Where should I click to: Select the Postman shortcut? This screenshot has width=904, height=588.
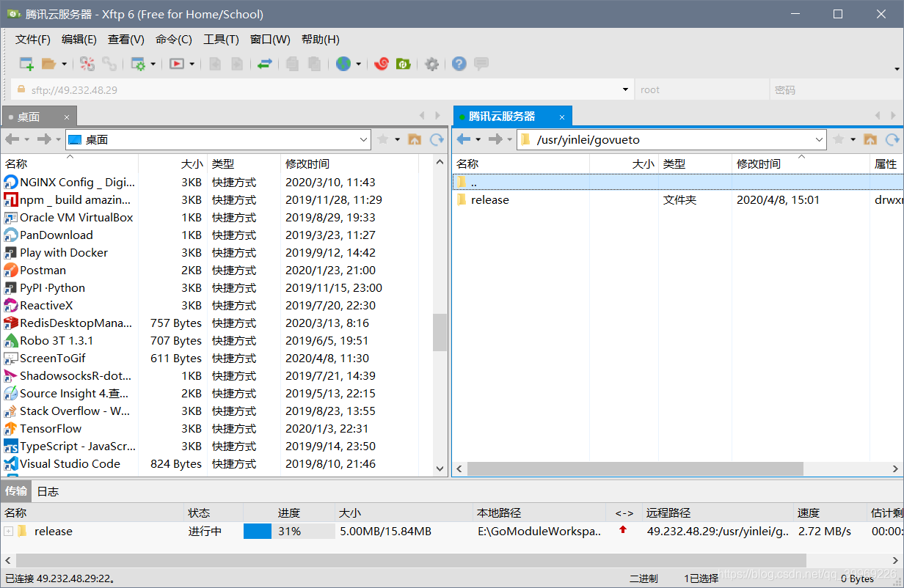43,270
